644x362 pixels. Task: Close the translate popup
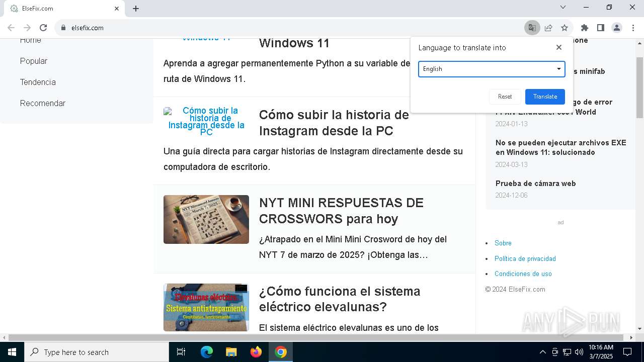[558, 47]
